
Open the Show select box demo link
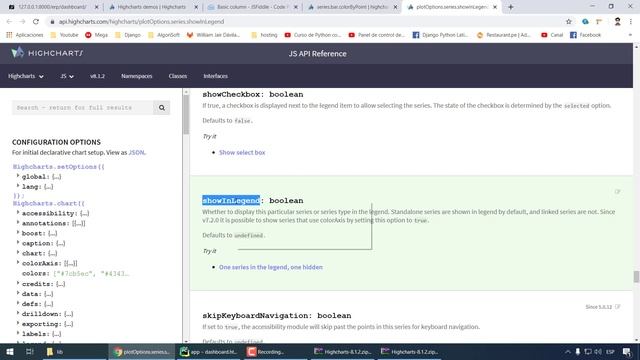click(x=242, y=152)
